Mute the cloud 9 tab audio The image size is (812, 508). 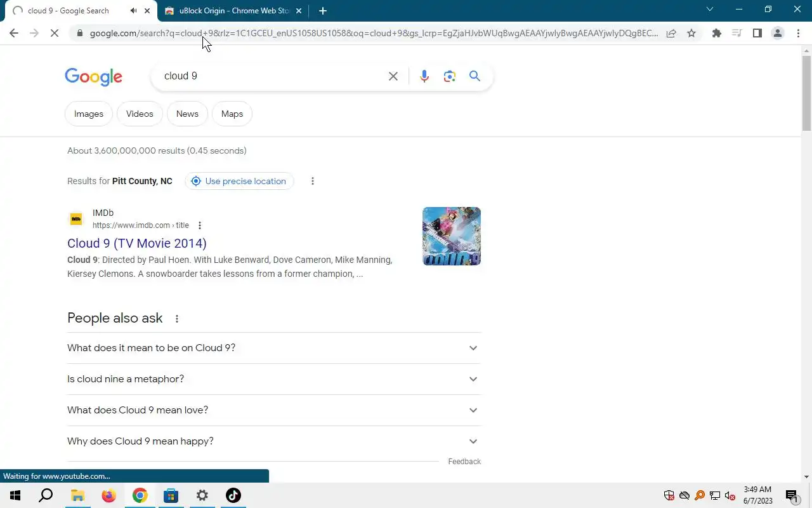click(x=134, y=11)
